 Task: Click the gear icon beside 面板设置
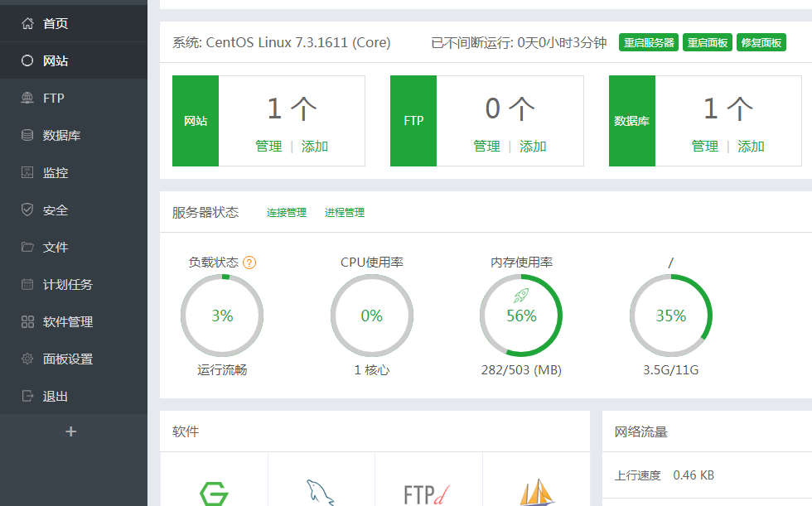(27, 359)
